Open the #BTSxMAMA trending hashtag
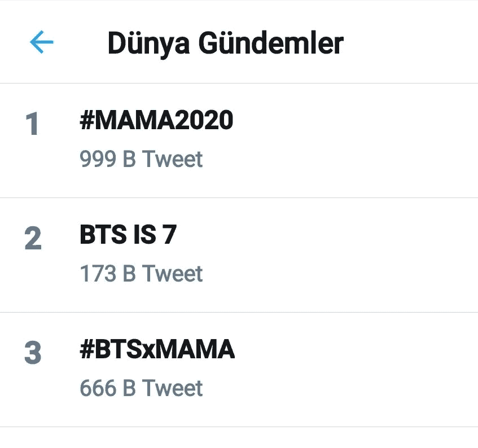Image resolution: width=478 pixels, height=448 pixels. [x=157, y=350]
